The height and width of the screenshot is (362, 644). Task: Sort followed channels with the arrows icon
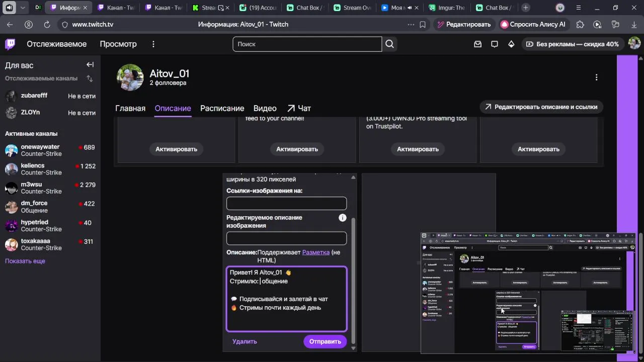[x=90, y=78]
